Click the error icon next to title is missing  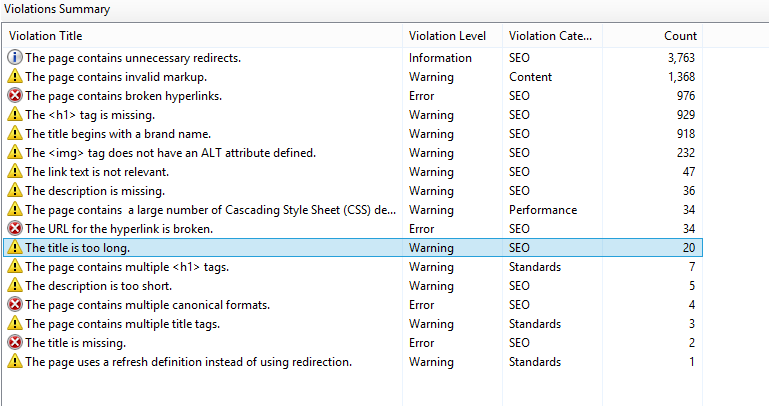pos(15,343)
